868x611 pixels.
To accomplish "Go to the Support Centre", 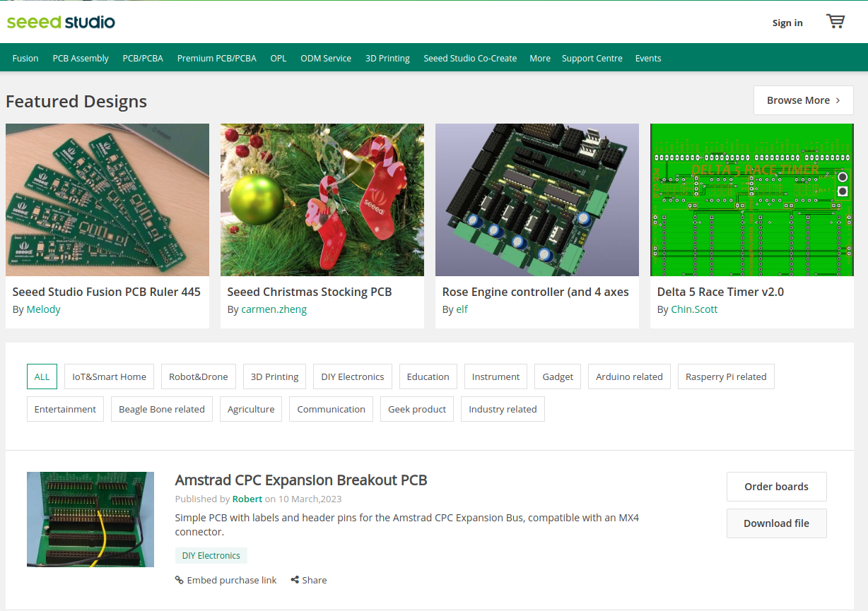I will pyautogui.click(x=592, y=58).
